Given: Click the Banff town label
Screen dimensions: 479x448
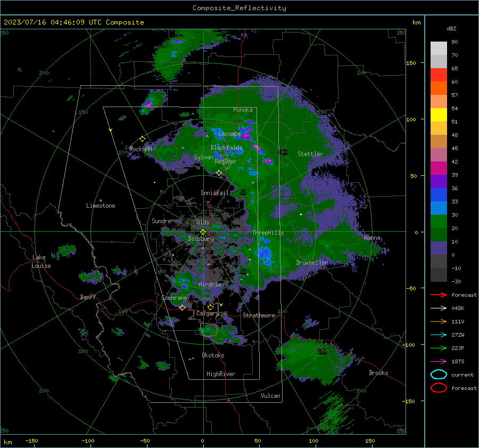Looking at the screenshot, I should click(x=88, y=297).
